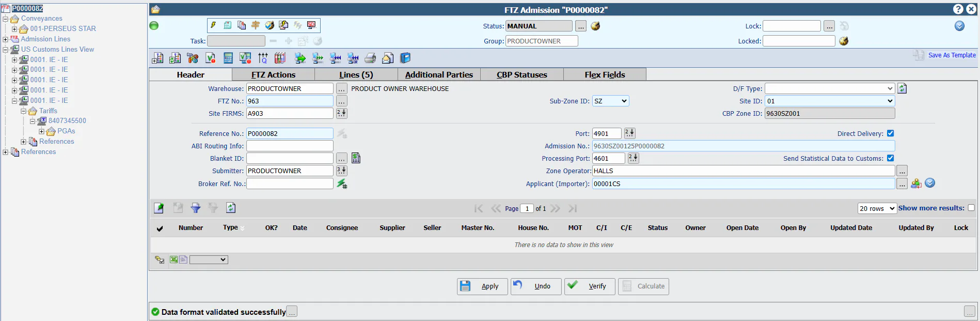Click the Zone Operator lookup ellipsis button
This screenshot has height=321, width=980.
(x=902, y=171)
